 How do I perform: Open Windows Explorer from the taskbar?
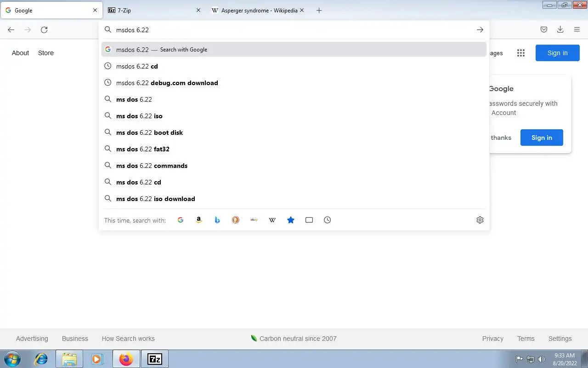pos(69,359)
